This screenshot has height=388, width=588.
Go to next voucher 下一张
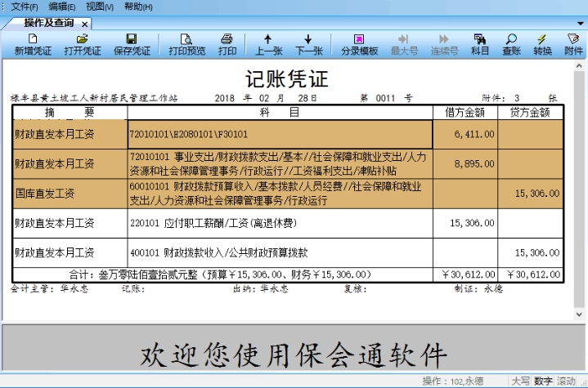pyautogui.click(x=307, y=44)
